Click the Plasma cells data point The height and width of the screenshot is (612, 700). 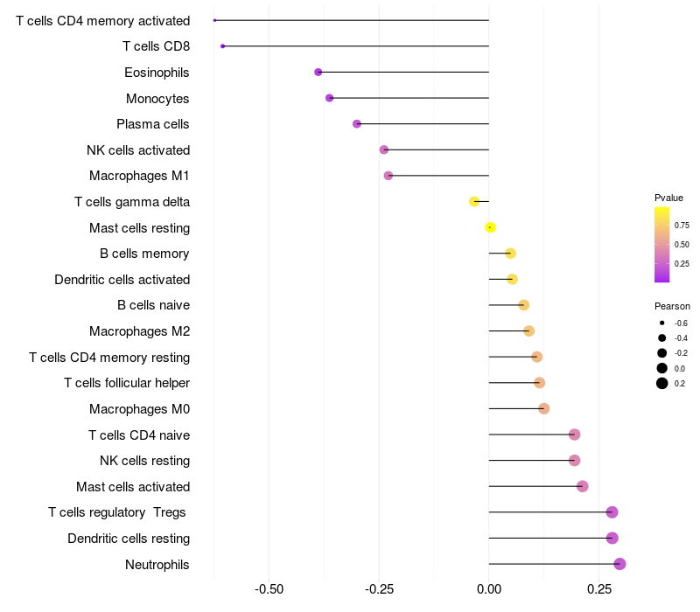tap(357, 124)
